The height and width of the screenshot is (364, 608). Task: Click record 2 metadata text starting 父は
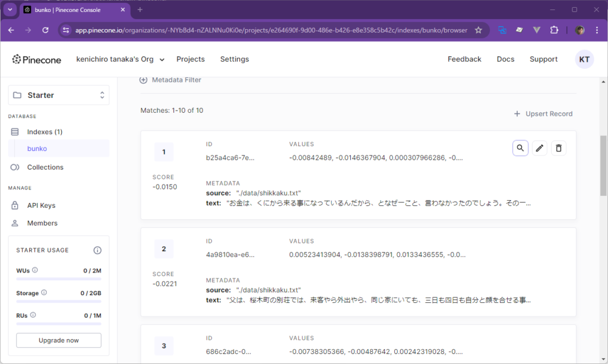pos(378,300)
